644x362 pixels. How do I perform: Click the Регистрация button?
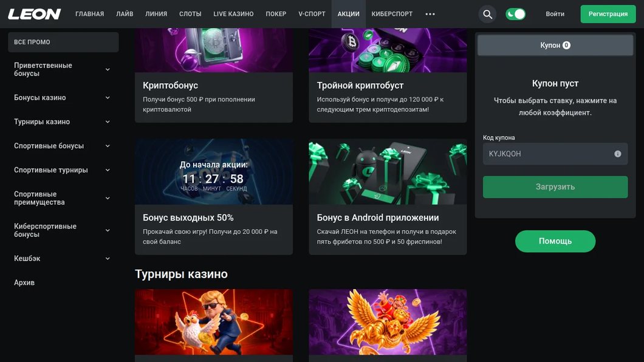[608, 14]
